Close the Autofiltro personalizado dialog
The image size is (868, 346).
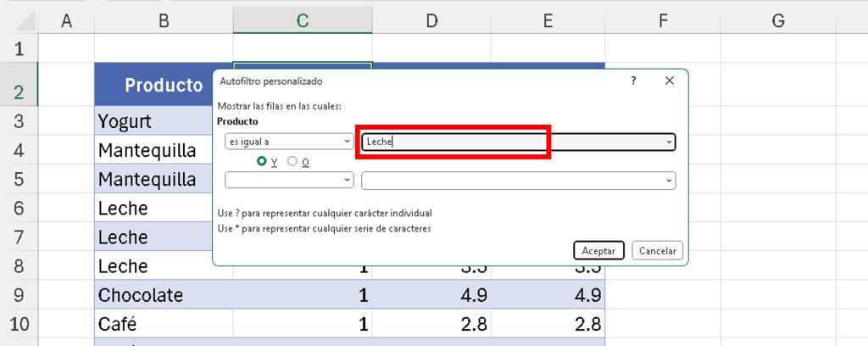pos(670,81)
